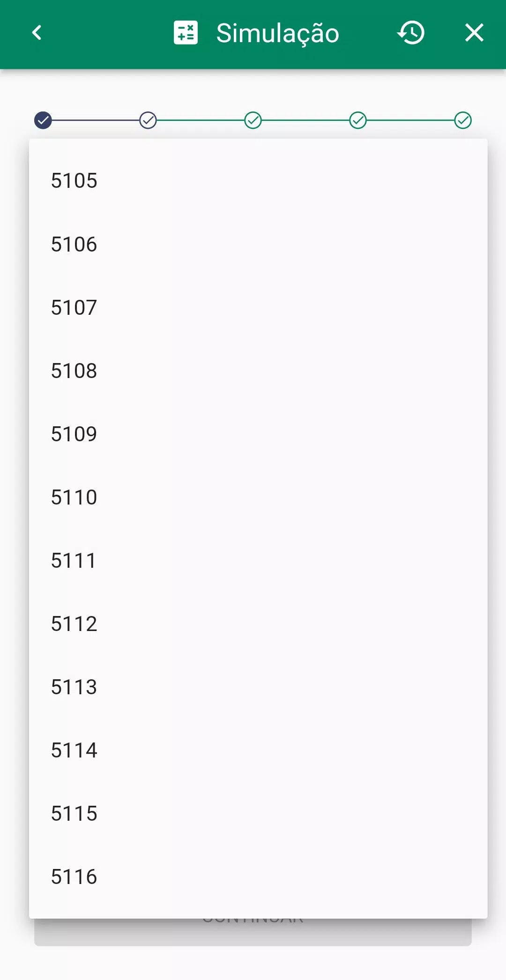The image size is (506, 980).
Task: Go to the second step circle
Action: pyautogui.click(x=148, y=120)
